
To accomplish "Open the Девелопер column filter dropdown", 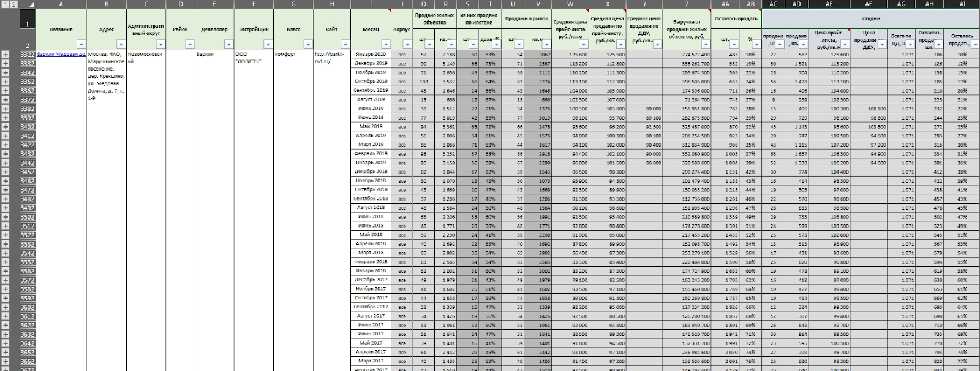I will tap(229, 45).
